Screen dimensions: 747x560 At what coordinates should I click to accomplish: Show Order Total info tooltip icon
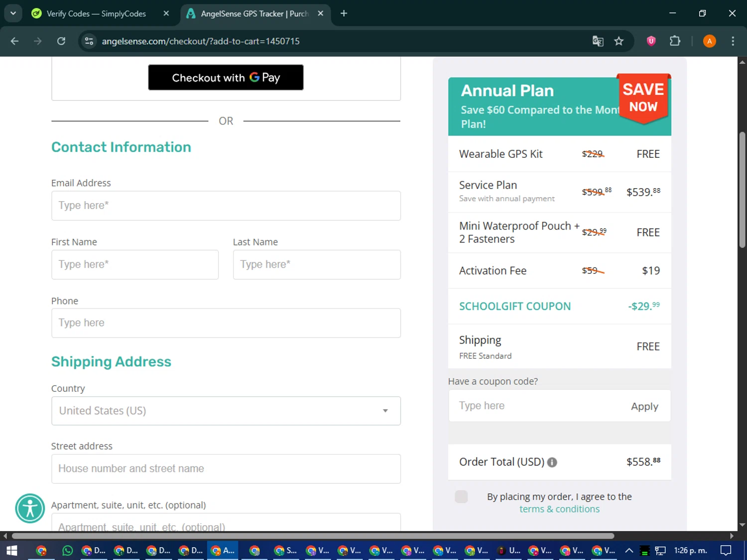552,462
